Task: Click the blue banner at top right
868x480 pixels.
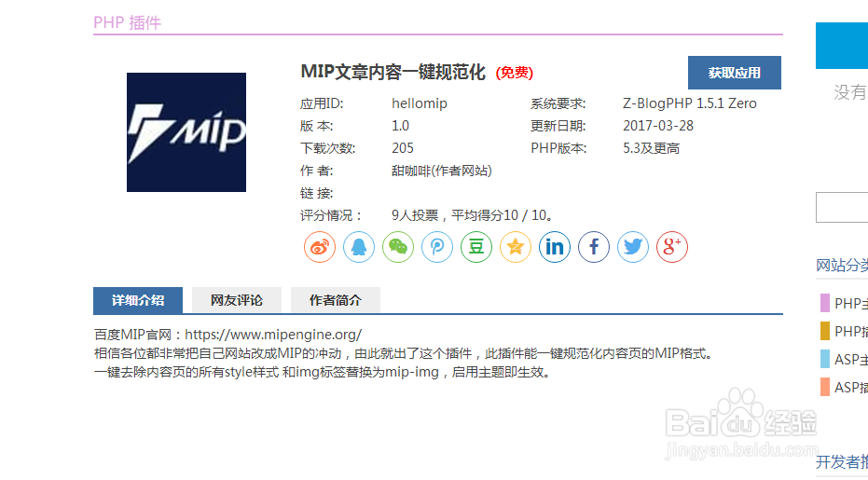Action: [x=842, y=46]
